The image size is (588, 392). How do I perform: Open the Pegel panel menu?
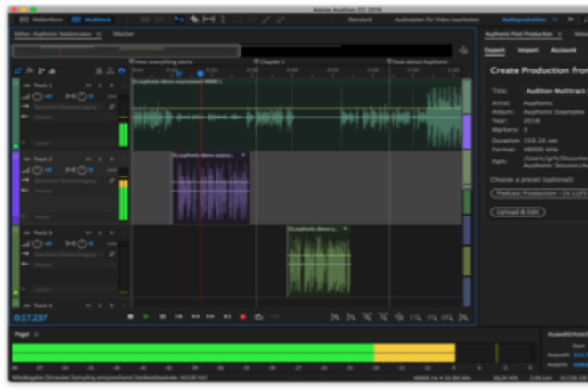coord(37,334)
